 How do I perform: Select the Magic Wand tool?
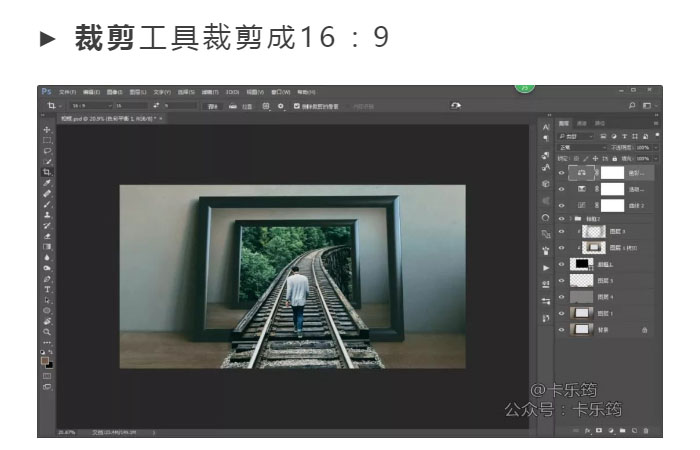(47, 162)
